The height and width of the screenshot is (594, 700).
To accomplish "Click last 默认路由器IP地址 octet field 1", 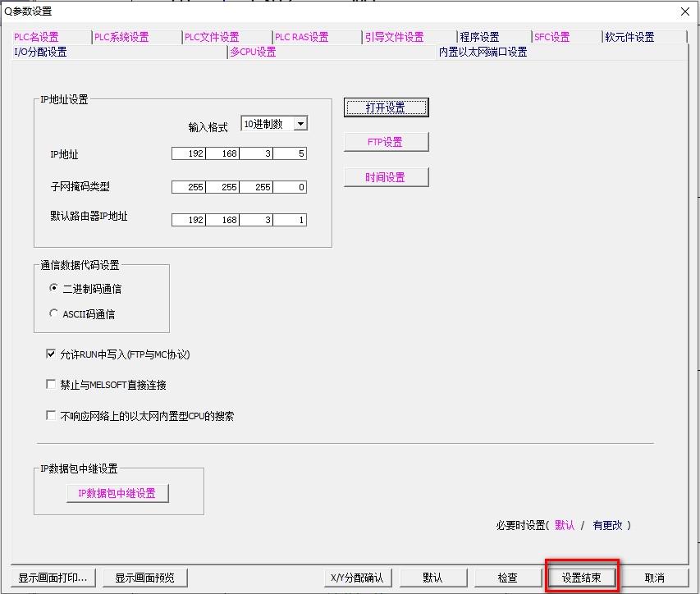I will coord(290,220).
